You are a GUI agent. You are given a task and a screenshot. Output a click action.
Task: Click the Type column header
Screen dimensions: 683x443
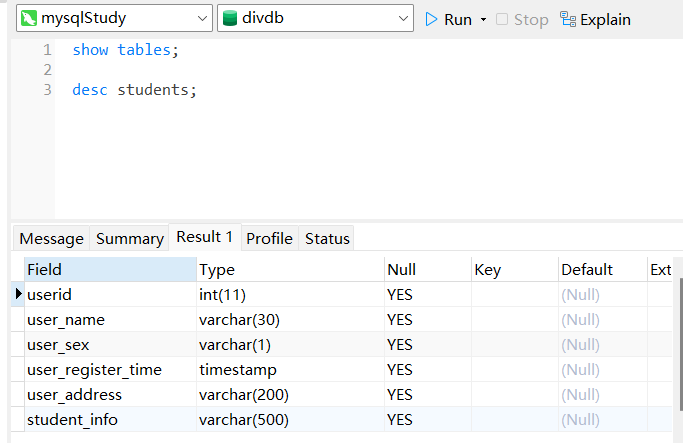[291, 269]
